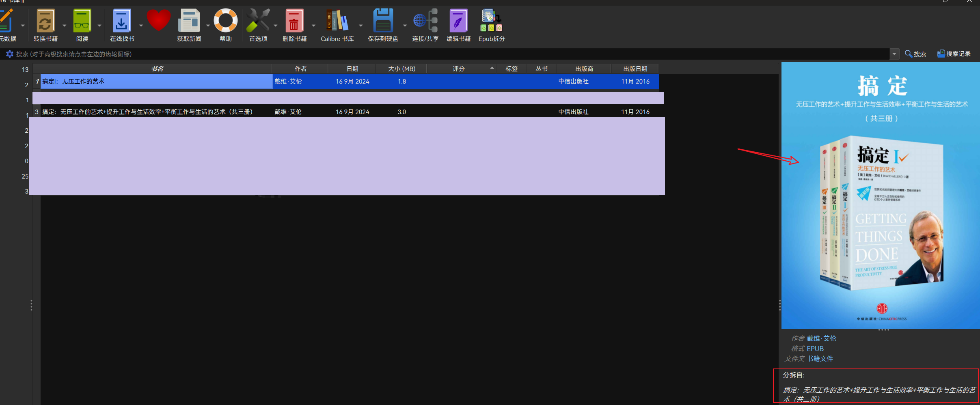Click the splitter handle below the cover

pyautogui.click(x=883, y=330)
